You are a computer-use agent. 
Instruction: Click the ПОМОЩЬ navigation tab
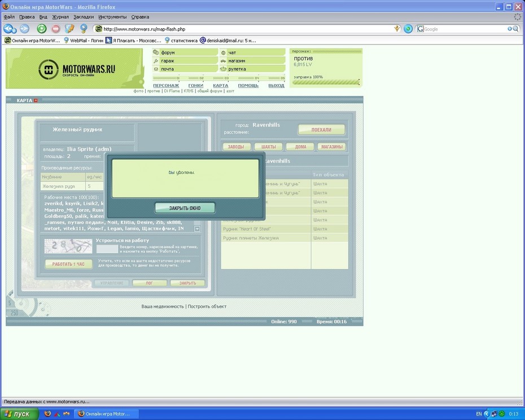pos(248,85)
